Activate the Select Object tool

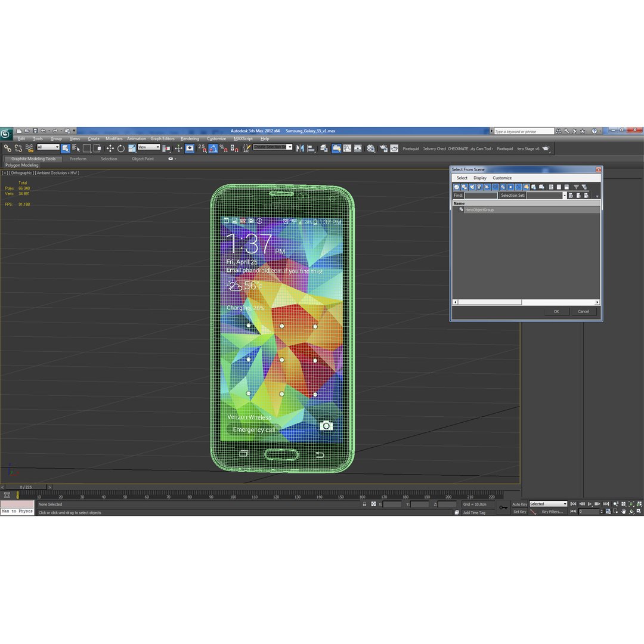pos(66,148)
